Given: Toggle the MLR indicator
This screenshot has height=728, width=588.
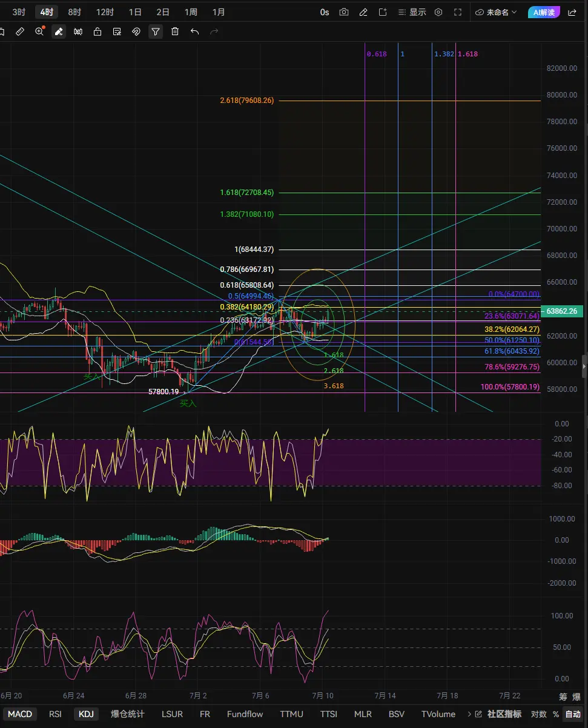Looking at the screenshot, I should point(363,714).
